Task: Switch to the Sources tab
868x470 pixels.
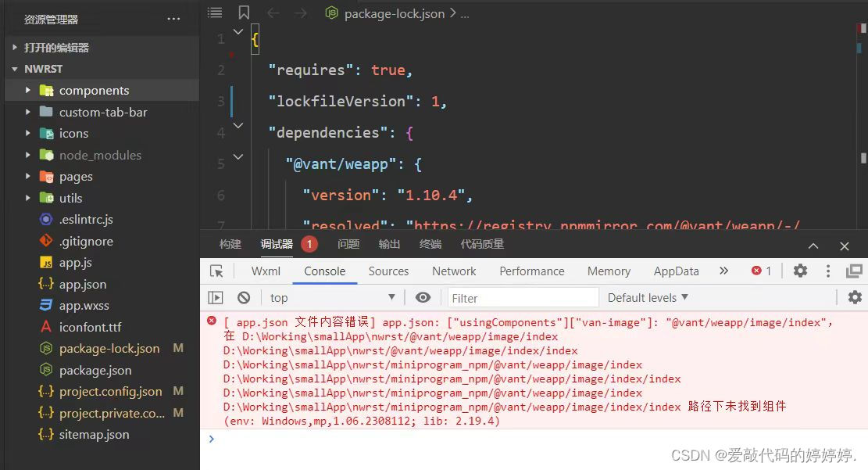Action: click(x=388, y=271)
